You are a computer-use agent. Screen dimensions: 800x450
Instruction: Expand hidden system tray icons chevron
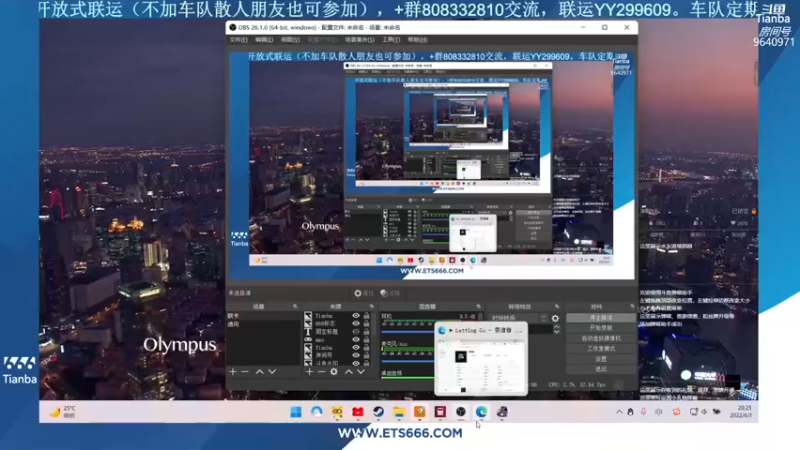click(619, 412)
